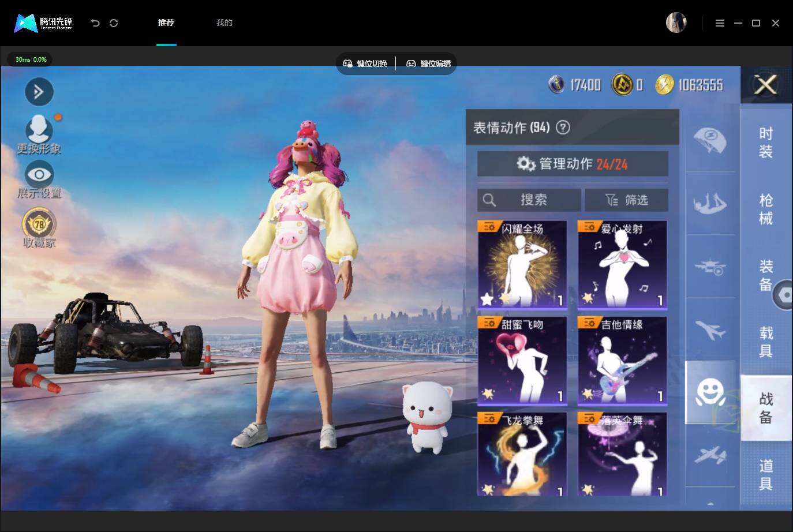
Task: Expand the left arrow panel button
Action: click(39, 92)
